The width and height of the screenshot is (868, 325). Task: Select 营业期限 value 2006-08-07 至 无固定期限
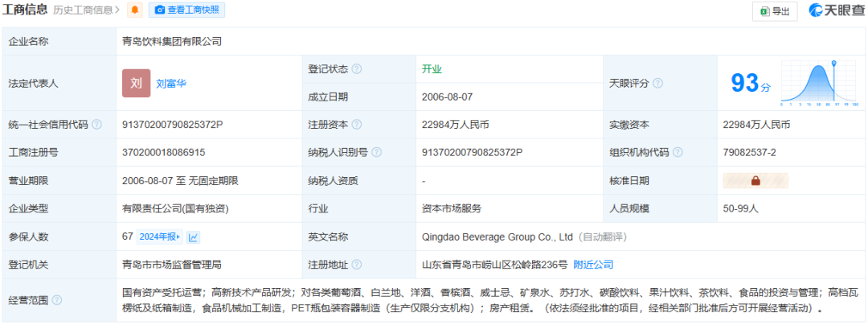pyautogui.click(x=181, y=180)
